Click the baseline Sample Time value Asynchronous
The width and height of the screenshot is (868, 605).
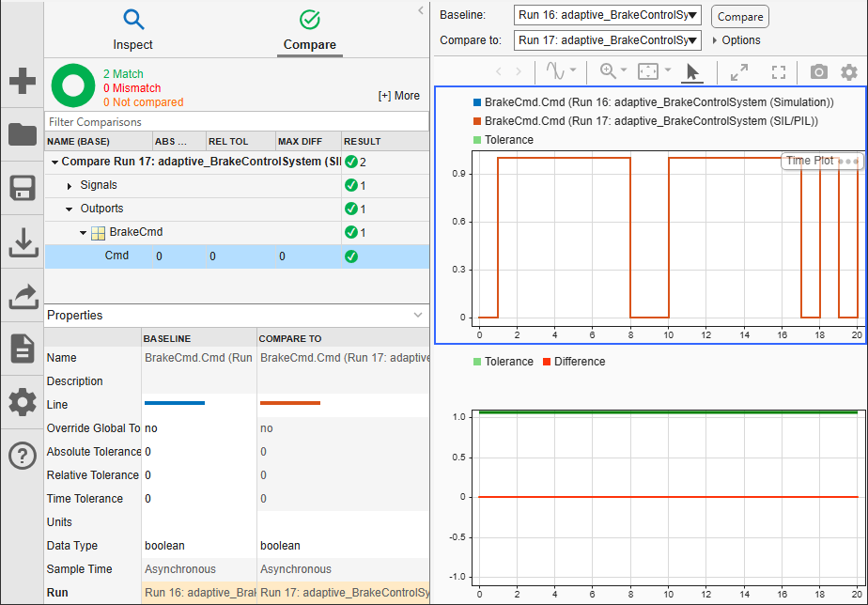click(180, 569)
